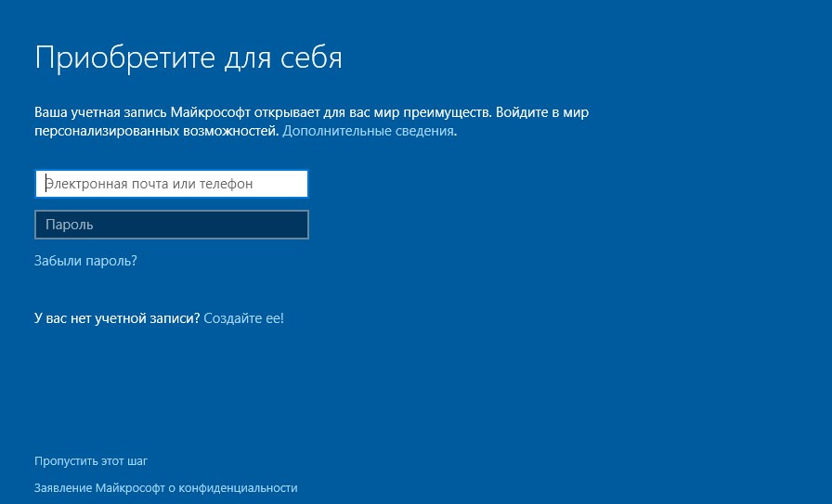Click the 'Приобретите для себя' heading
Viewport: 832px width, 504px height.
pos(188,58)
